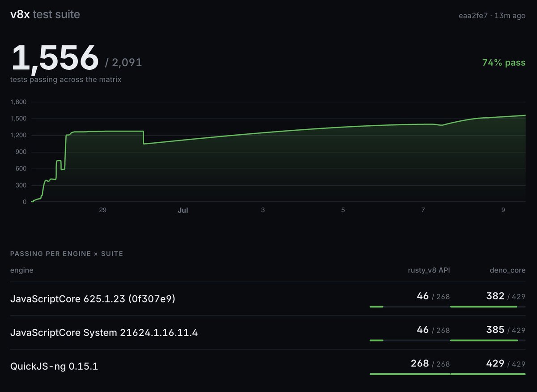This screenshot has width=537, height=392.
Task: Click the 'v8x test suite' title
Action: pos(45,14)
